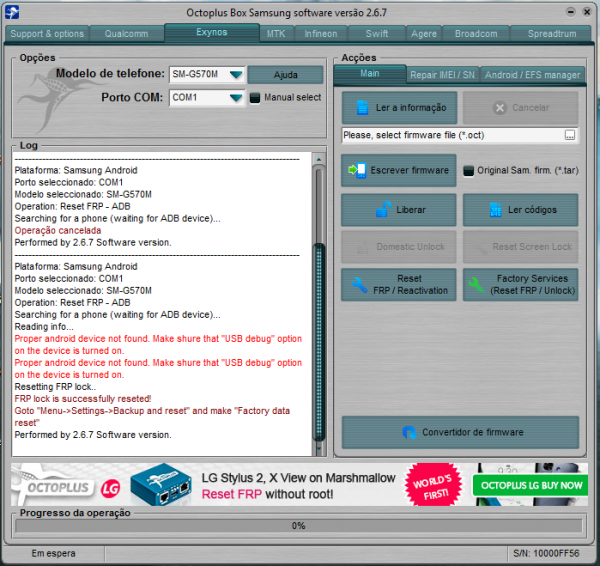Open Android / EFS manager tab
The height and width of the screenshot is (566, 600).
coord(532,75)
